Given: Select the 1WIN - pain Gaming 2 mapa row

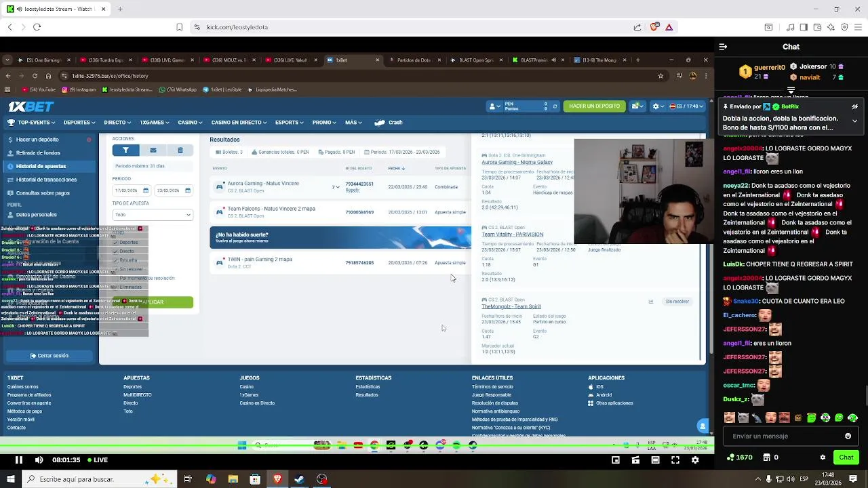Looking at the screenshot, I should [x=340, y=262].
